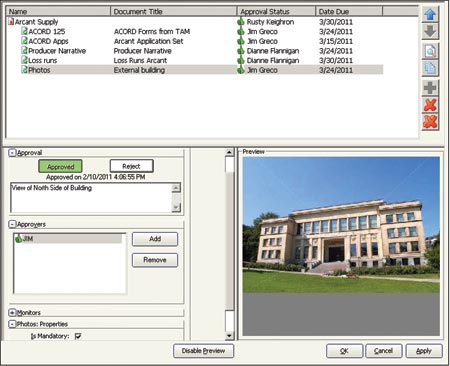450x366 pixels.
Task: Click the thumbs-up icon next to Rusty Keighron
Action: (x=241, y=22)
